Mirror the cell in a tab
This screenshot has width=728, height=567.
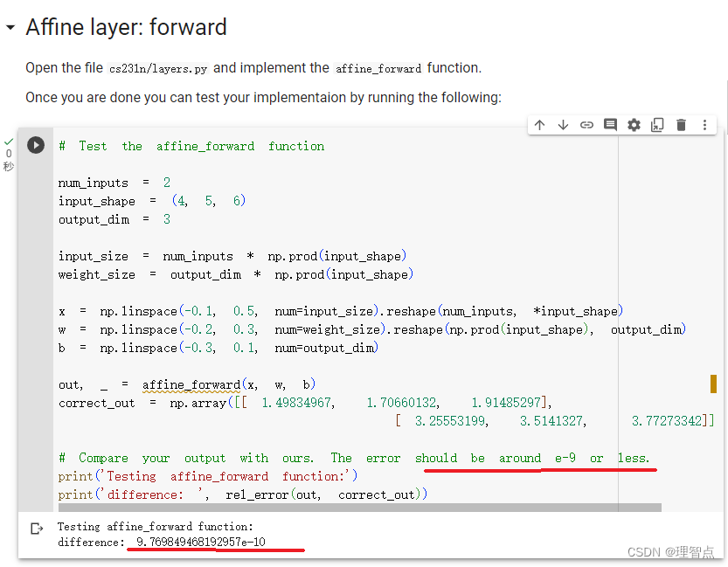[657, 125]
